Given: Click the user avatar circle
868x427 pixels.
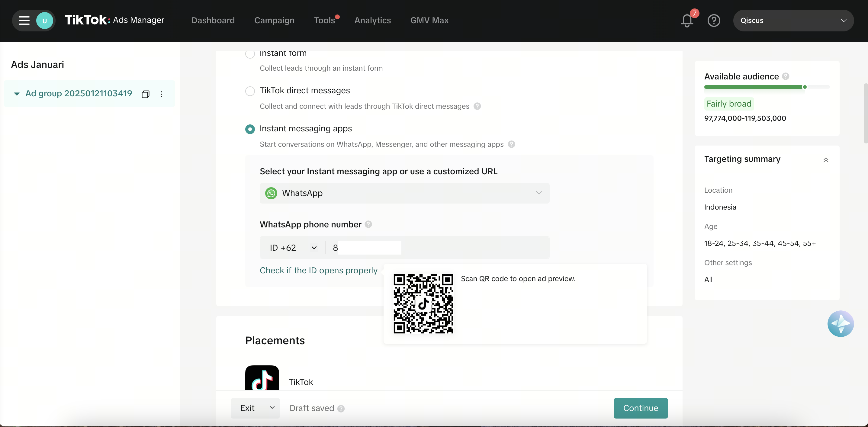Looking at the screenshot, I should tap(44, 21).
